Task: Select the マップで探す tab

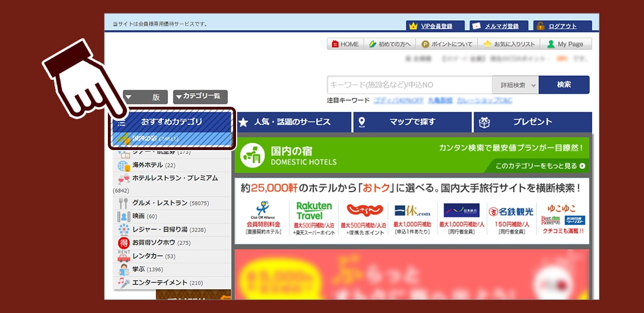Action: [412, 122]
